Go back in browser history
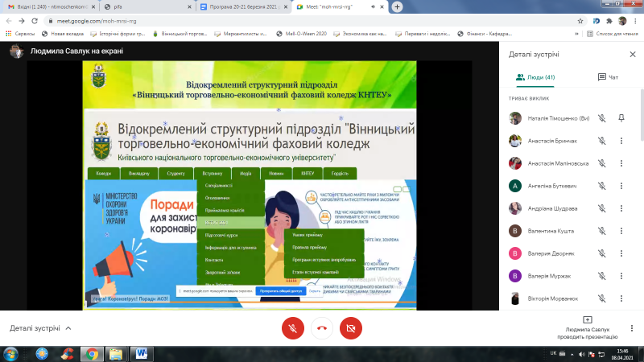The height and width of the screenshot is (362, 644). pyautogui.click(x=9, y=21)
